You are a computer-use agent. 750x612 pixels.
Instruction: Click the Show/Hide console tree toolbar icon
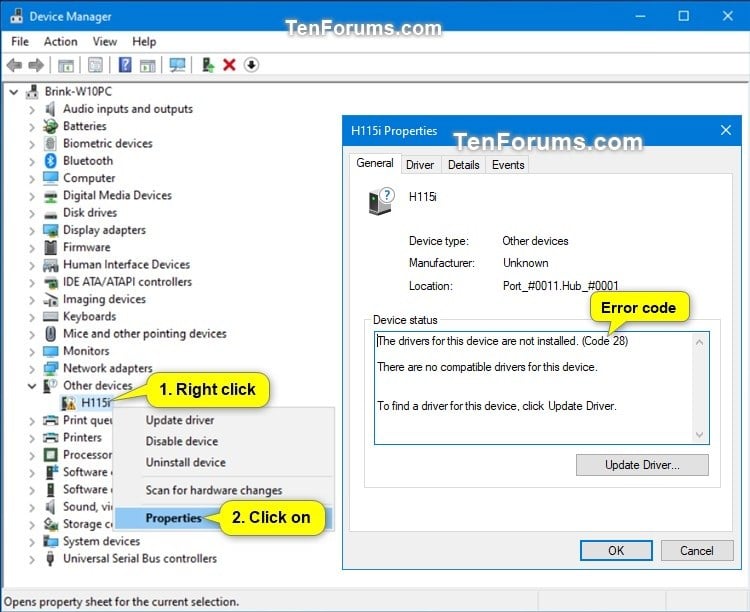click(x=66, y=65)
